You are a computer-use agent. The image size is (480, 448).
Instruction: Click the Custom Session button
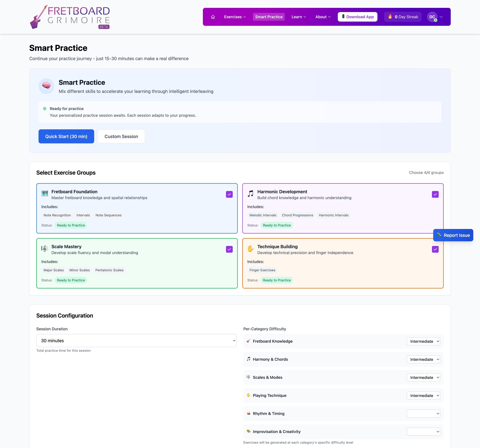pos(121,136)
